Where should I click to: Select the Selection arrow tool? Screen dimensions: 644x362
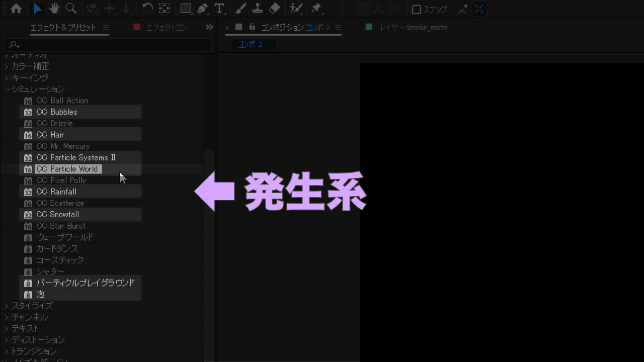click(x=38, y=9)
